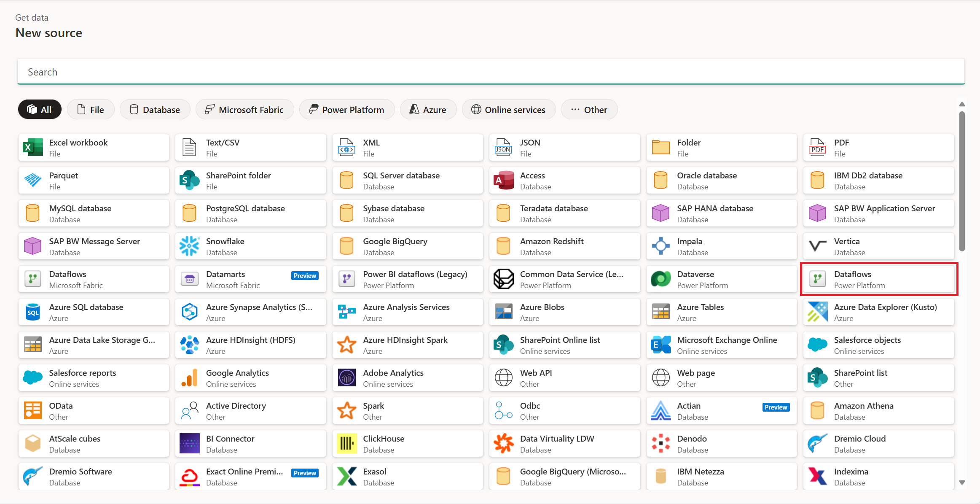980x504 pixels.
Task: Open the Other category filter
Action: [589, 110]
